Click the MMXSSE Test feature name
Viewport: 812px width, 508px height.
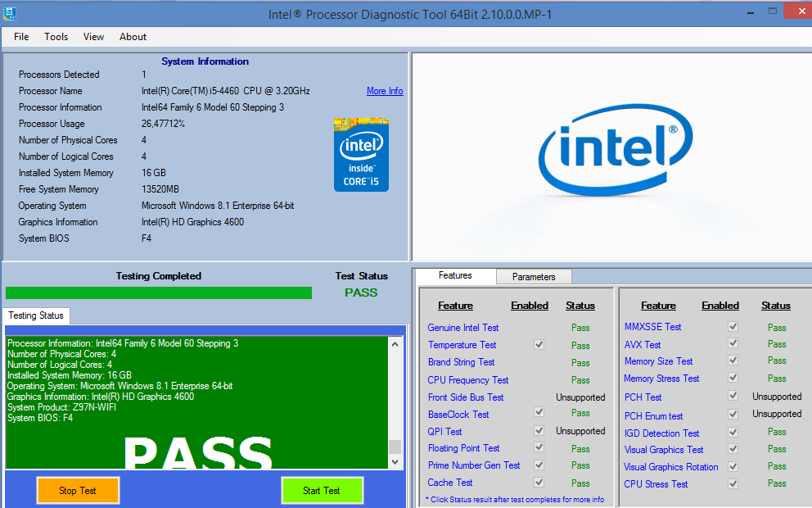(x=652, y=327)
